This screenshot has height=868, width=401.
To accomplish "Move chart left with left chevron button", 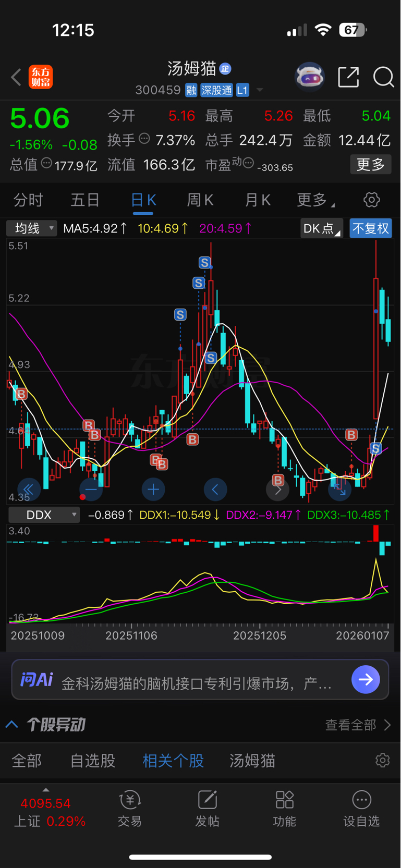I will [x=215, y=490].
